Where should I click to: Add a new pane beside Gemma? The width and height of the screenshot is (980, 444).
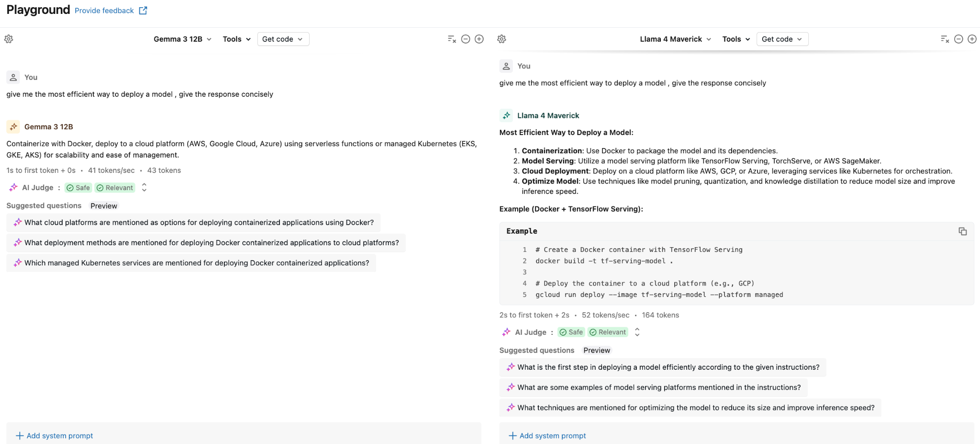coord(479,39)
